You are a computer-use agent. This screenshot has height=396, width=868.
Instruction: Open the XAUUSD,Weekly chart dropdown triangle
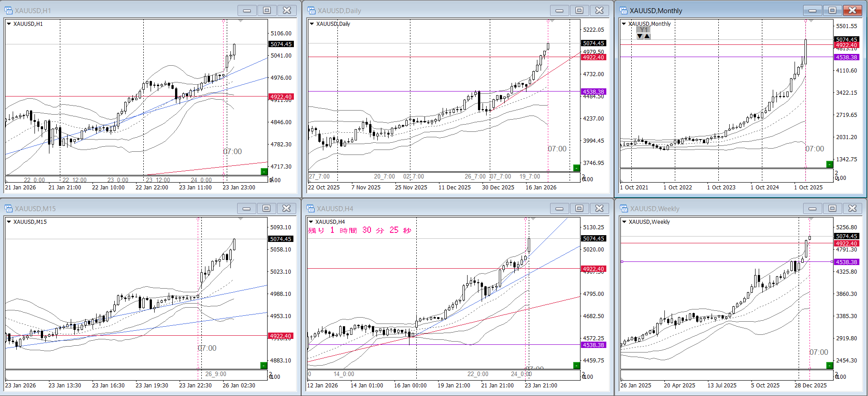coord(624,222)
